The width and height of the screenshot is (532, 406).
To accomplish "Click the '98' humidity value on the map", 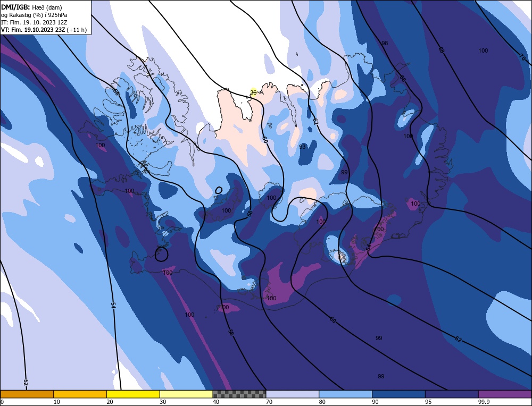I will click(x=385, y=44).
